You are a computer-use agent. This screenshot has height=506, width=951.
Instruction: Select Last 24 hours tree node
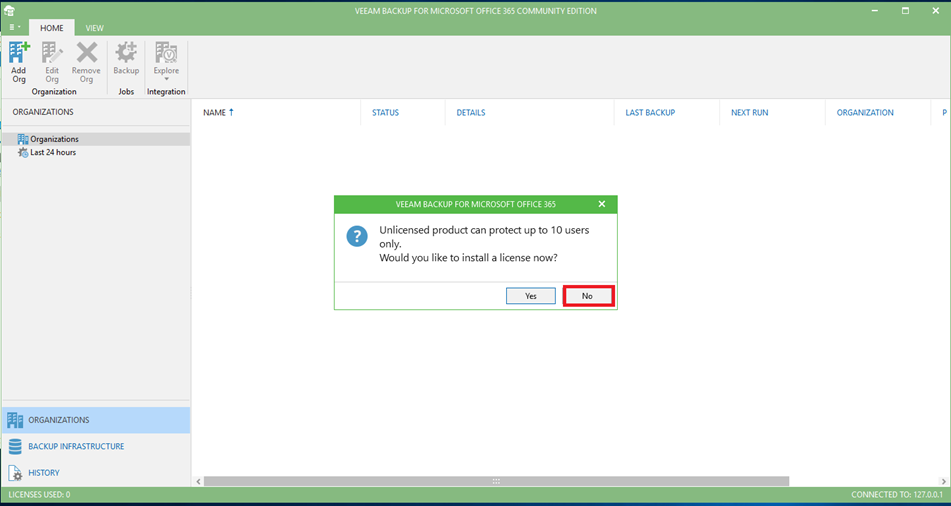47,152
